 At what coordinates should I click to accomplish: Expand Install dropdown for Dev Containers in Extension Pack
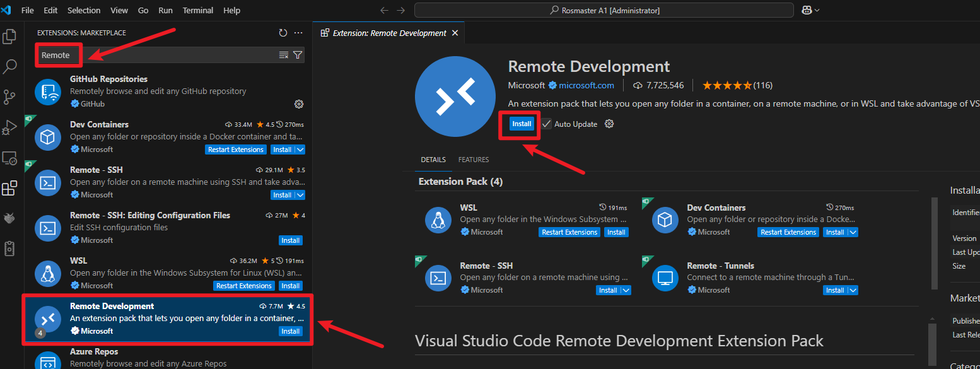(853, 232)
